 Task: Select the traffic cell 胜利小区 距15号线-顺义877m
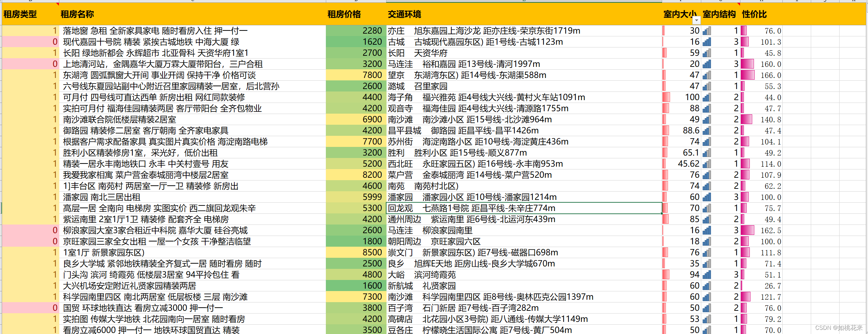(x=524, y=153)
